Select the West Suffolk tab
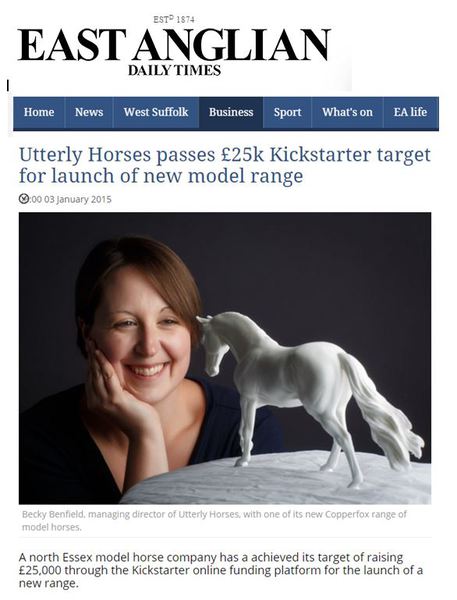 click(156, 112)
